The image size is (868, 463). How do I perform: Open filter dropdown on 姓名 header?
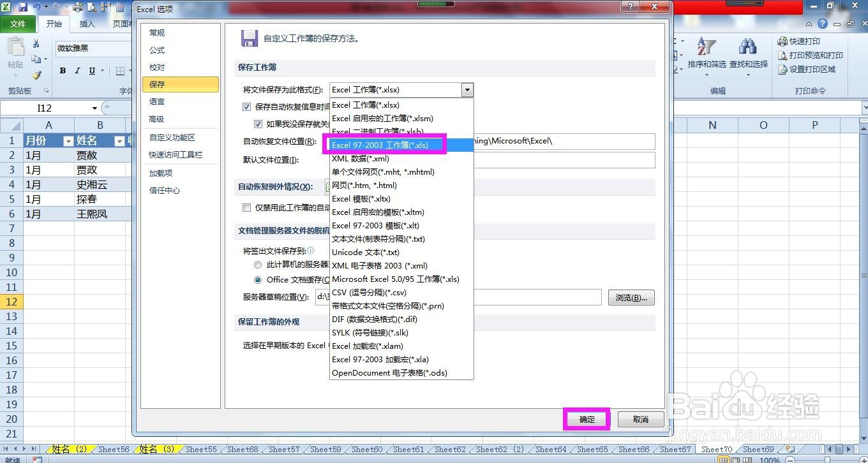(x=119, y=141)
